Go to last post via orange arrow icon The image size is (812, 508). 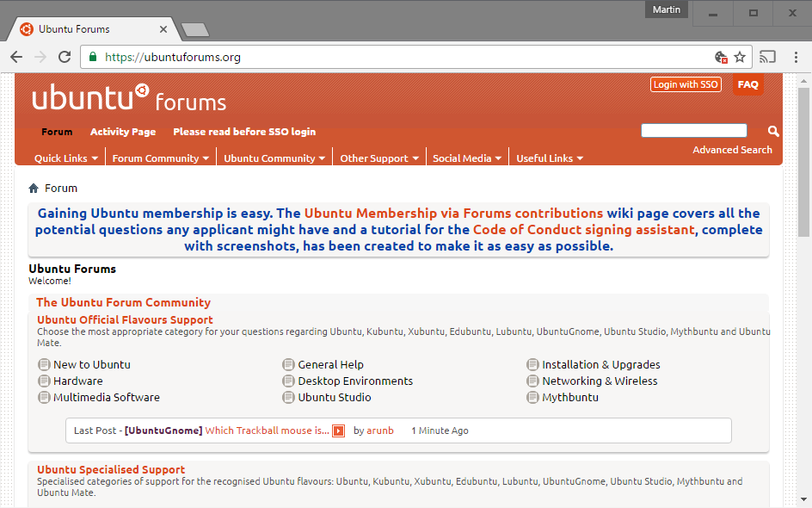click(x=338, y=431)
